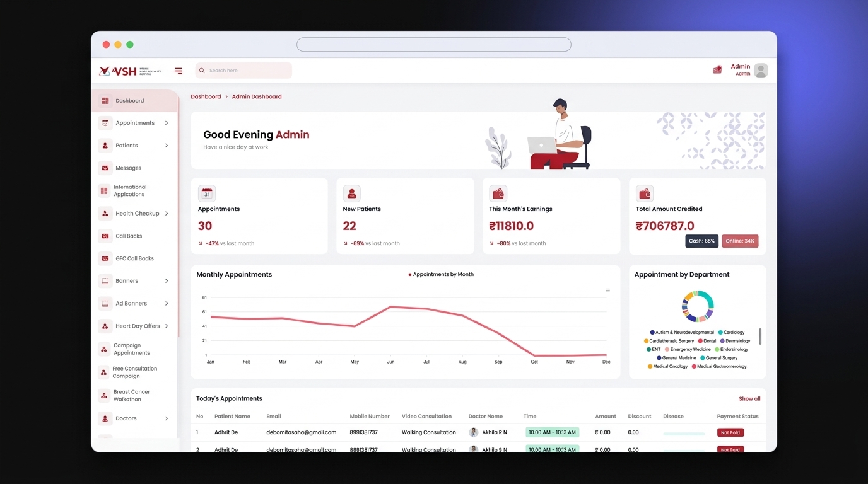The height and width of the screenshot is (484, 868).
Task: Click the GFC Call Backs icon
Action: pyautogui.click(x=105, y=258)
